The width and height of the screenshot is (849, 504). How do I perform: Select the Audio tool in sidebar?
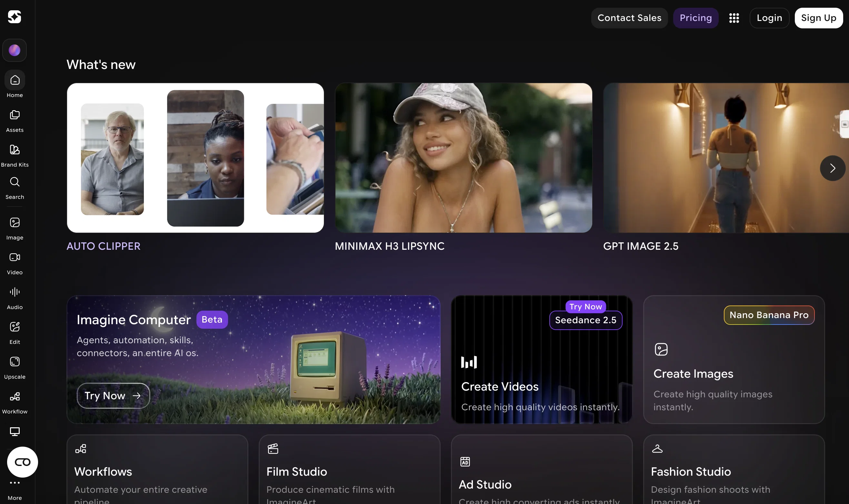pyautogui.click(x=15, y=298)
